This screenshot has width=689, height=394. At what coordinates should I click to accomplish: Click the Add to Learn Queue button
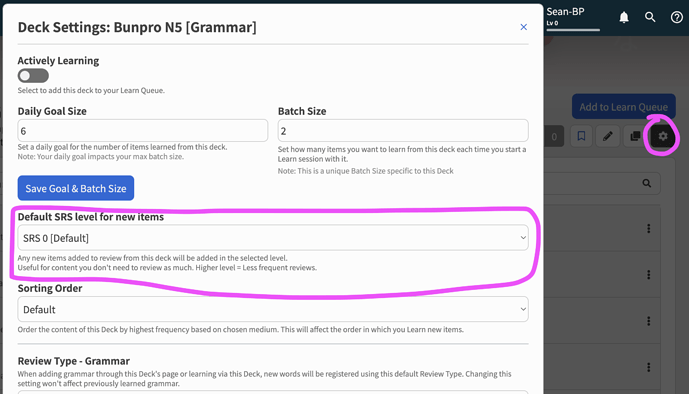point(624,106)
